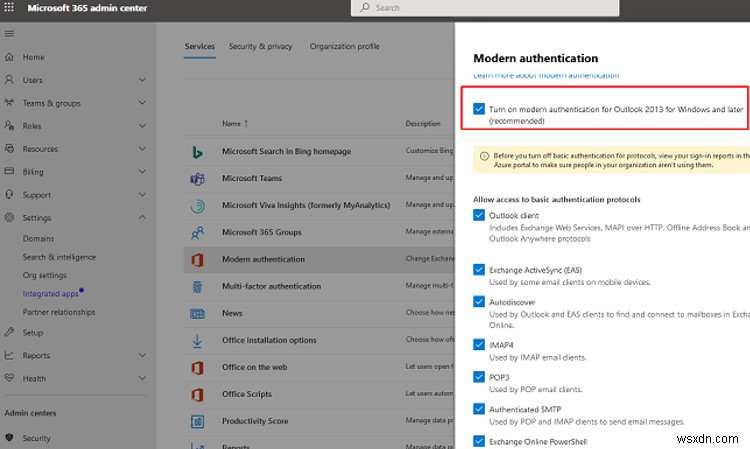
Task: Click the Office on the web icon
Action: pyautogui.click(x=197, y=368)
